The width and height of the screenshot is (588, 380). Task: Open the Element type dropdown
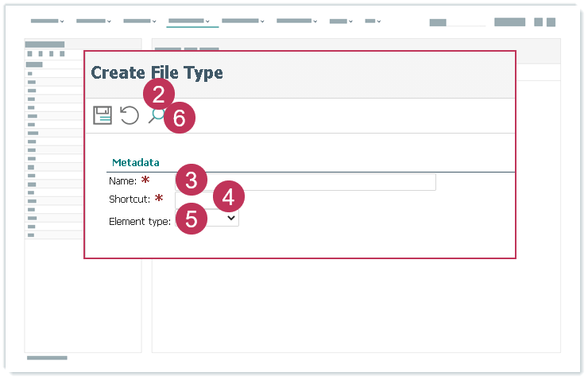point(230,217)
